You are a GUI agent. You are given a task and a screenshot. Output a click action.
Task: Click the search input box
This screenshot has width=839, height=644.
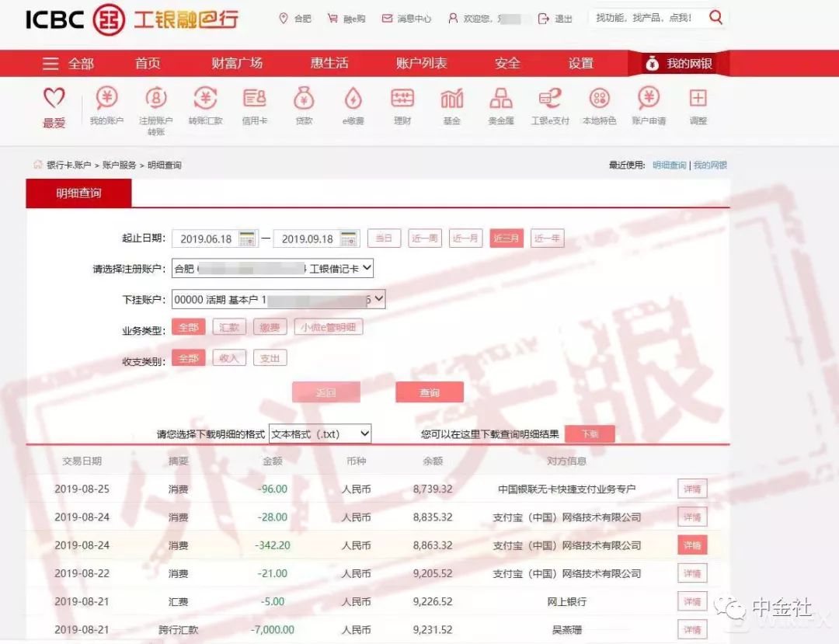[646, 18]
